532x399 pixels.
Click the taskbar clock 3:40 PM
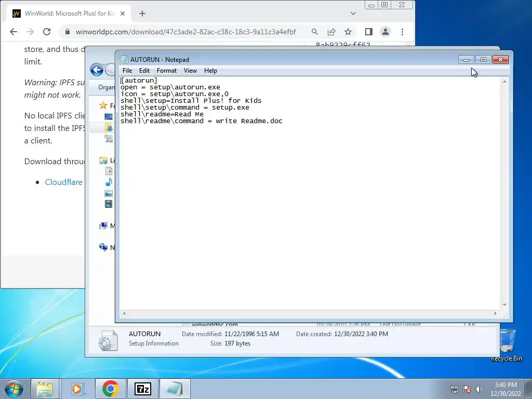(506, 389)
